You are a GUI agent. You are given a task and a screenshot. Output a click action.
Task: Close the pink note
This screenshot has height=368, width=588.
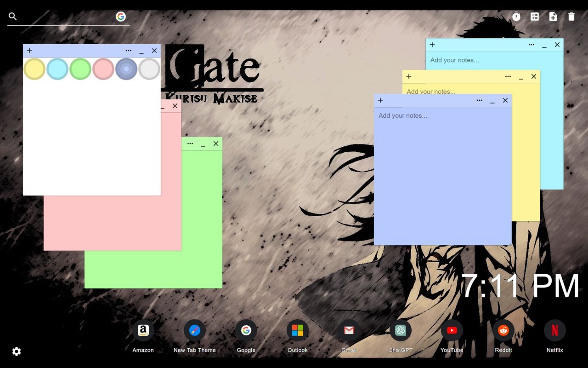tap(175, 106)
